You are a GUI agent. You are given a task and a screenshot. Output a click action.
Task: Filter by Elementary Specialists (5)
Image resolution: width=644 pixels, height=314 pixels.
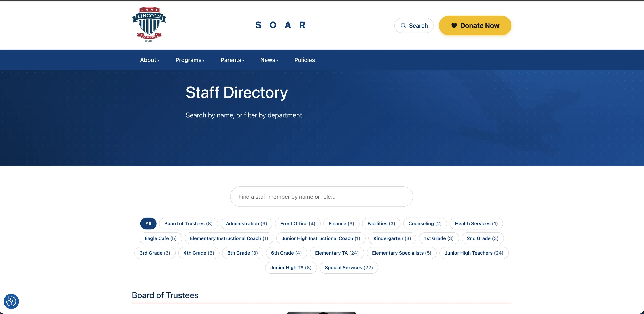402,253
